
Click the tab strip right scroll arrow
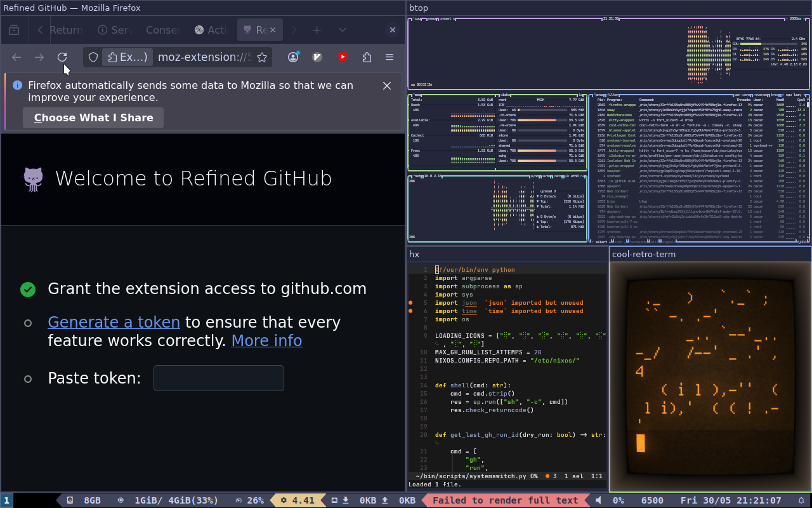click(294, 30)
